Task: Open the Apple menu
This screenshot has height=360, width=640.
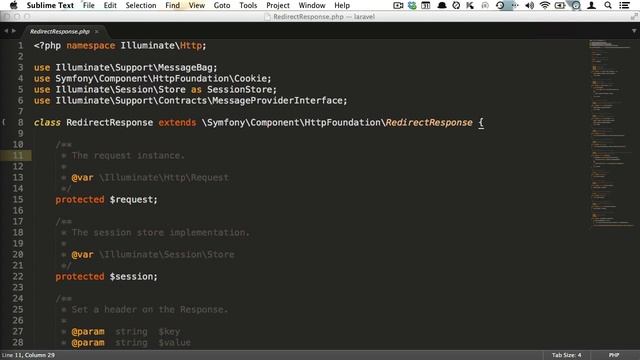Action: 13,5
